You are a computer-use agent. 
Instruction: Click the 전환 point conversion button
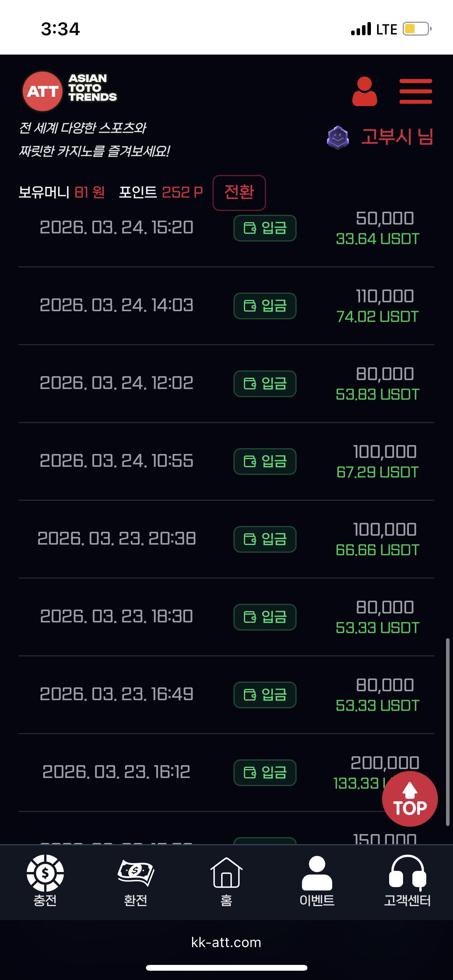pyautogui.click(x=239, y=192)
